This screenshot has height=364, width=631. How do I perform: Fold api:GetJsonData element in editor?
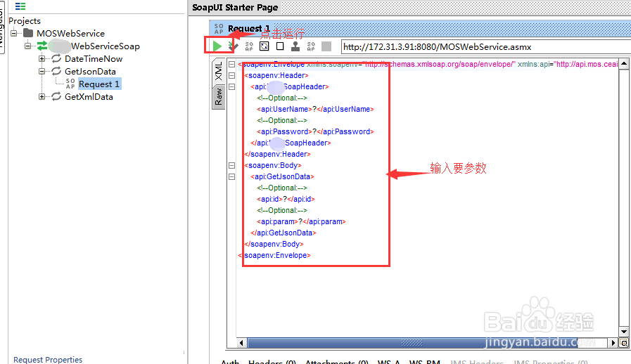click(232, 176)
